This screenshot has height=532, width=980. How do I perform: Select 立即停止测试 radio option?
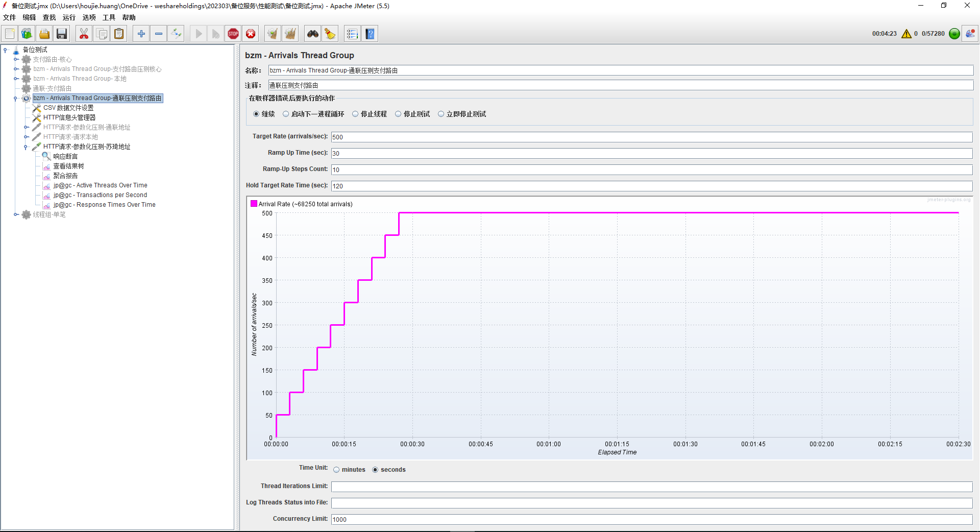tap(441, 114)
